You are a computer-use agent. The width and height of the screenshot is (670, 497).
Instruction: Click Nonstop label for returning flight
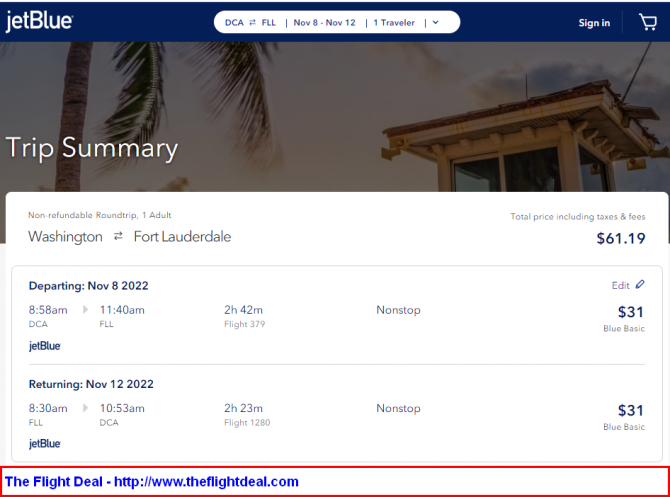coord(398,408)
